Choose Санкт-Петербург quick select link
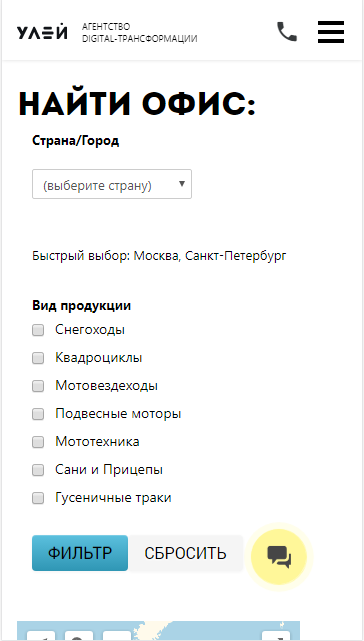The image size is (364, 641). 236,256
